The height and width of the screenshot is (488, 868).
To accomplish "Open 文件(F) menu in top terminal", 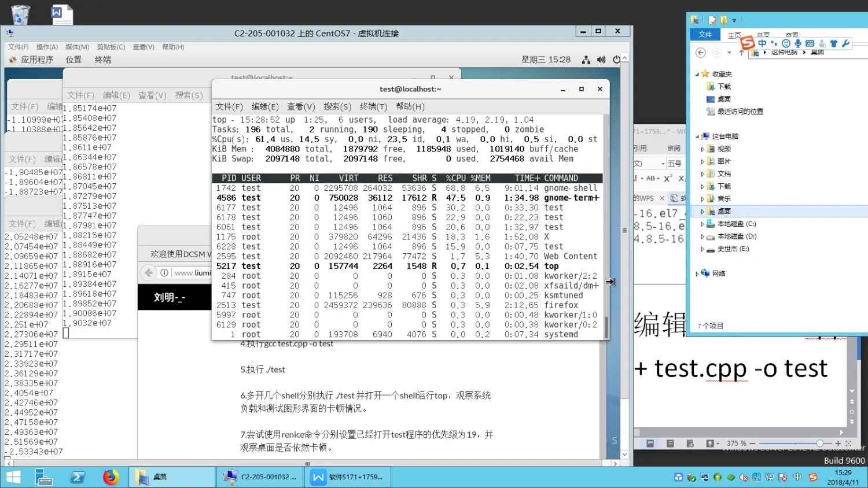I will [x=229, y=106].
